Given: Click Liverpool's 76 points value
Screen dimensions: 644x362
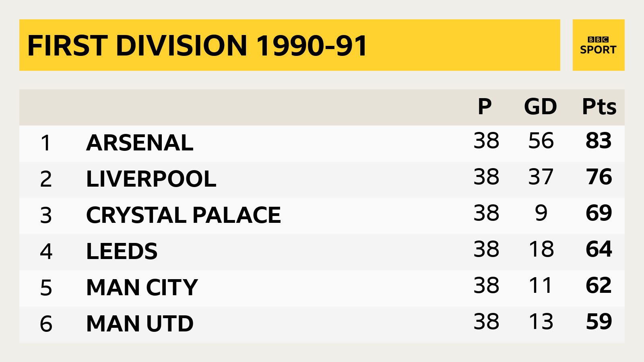Looking at the screenshot, I should coord(599,177).
